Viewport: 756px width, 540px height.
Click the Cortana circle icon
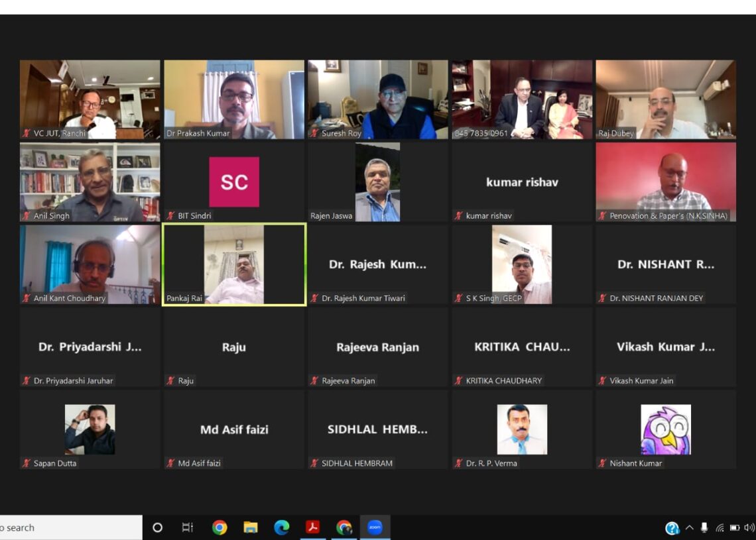pos(157,527)
